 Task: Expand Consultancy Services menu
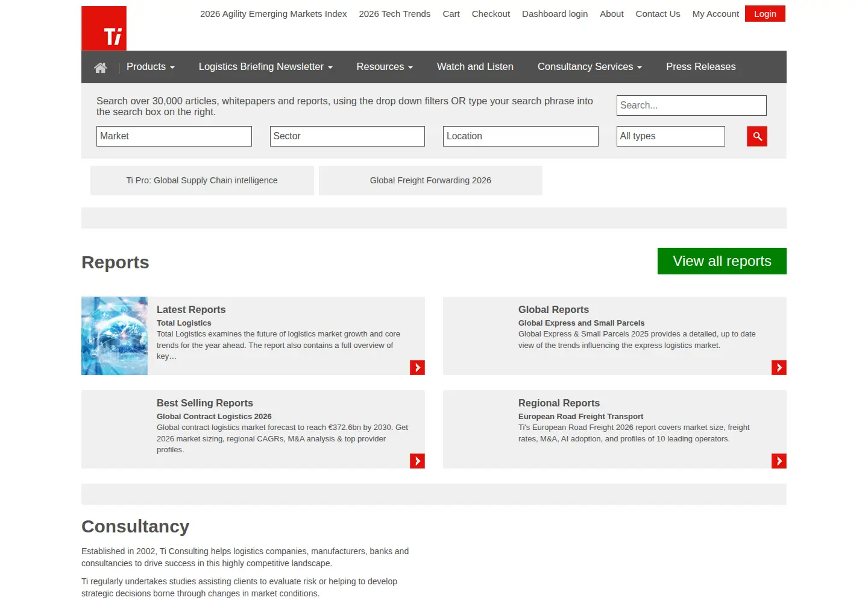pyautogui.click(x=590, y=67)
